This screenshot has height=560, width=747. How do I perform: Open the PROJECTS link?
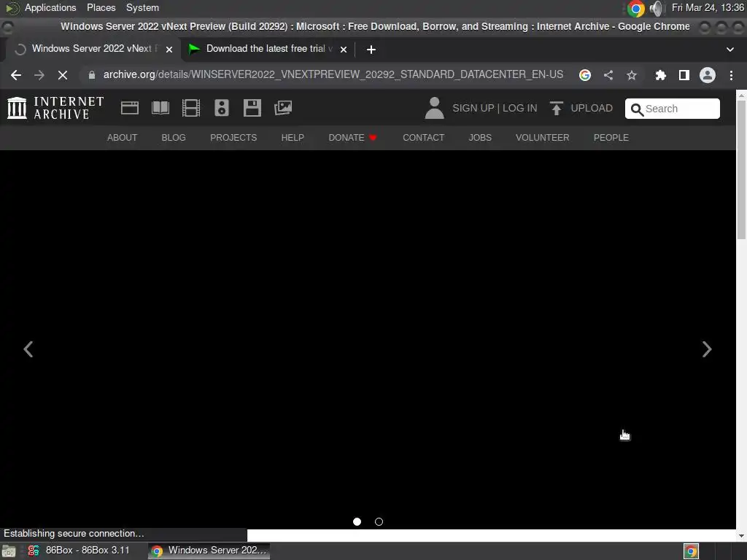pyautogui.click(x=233, y=138)
